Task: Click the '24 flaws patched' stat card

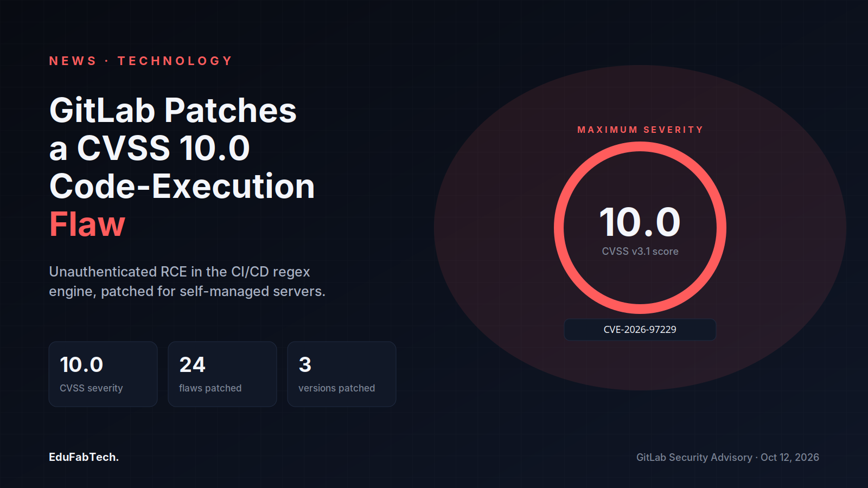Action: tap(222, 374)
